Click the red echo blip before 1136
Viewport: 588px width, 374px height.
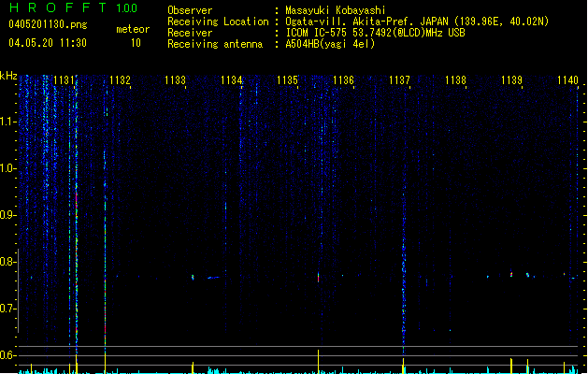[319, 278]
